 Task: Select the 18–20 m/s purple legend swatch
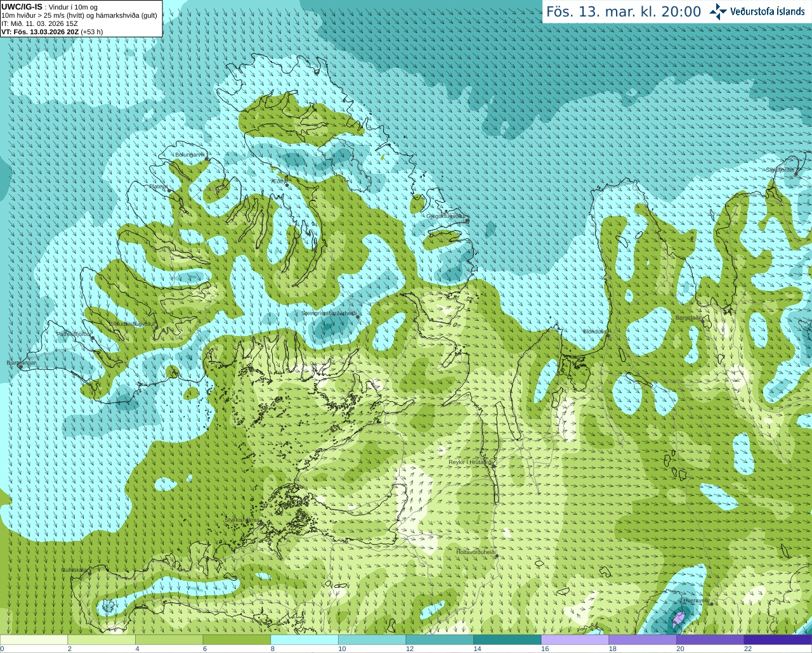point(643,640)
